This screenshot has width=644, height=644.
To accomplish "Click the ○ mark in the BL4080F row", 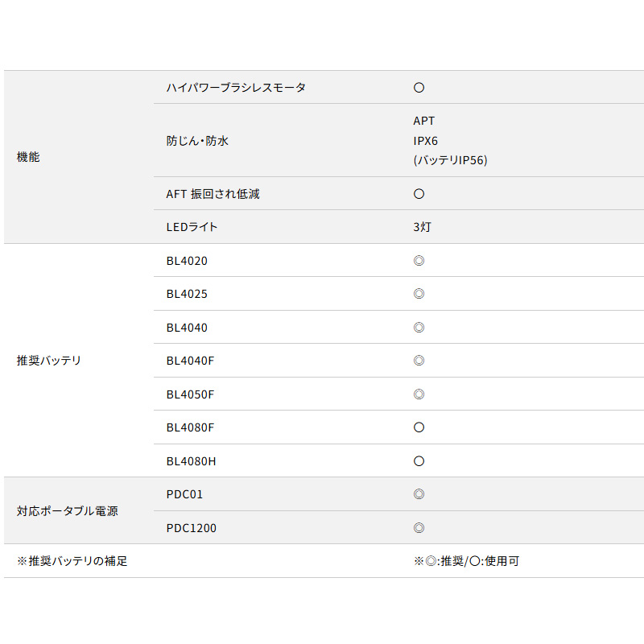I will (x=419, y=427).
